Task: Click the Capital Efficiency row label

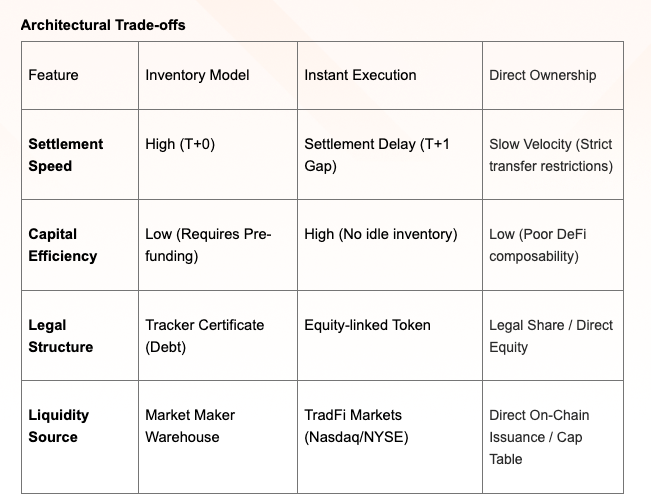Action: [80, 245]
